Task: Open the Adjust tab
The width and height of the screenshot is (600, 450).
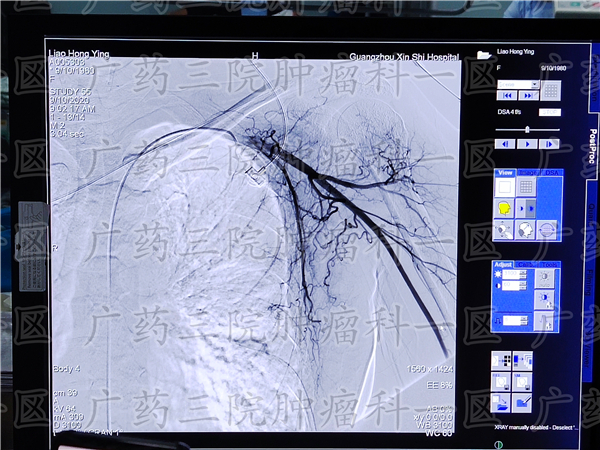Action: (504, 266)
